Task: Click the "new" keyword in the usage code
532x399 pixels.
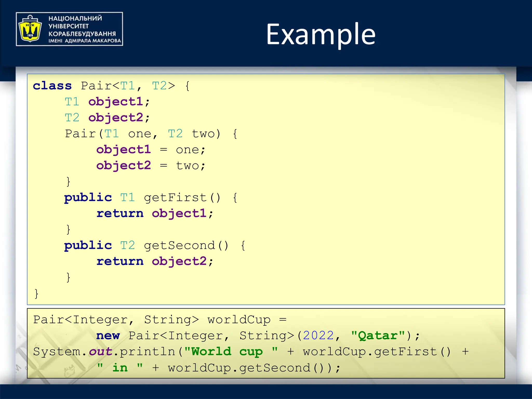Action: tap(108, 336)
